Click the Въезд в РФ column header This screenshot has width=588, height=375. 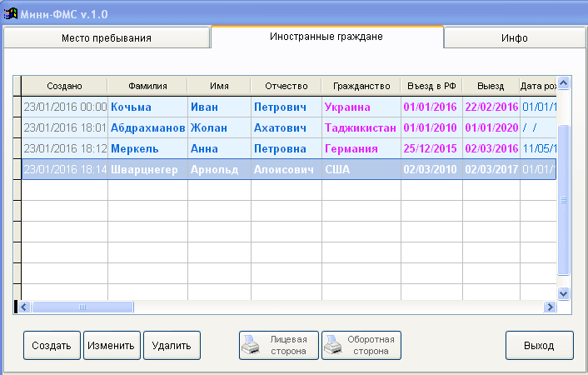tap(431, 86)
